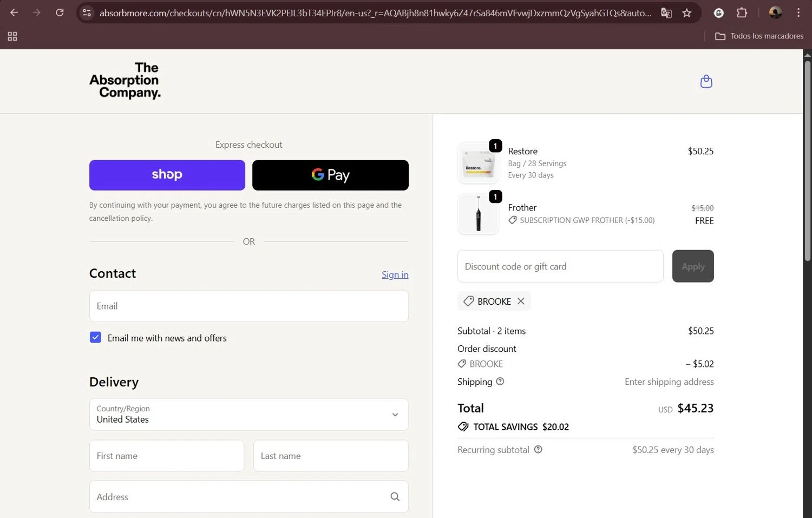
Task: Click the Express checkout heading
Action: point(248,145)
